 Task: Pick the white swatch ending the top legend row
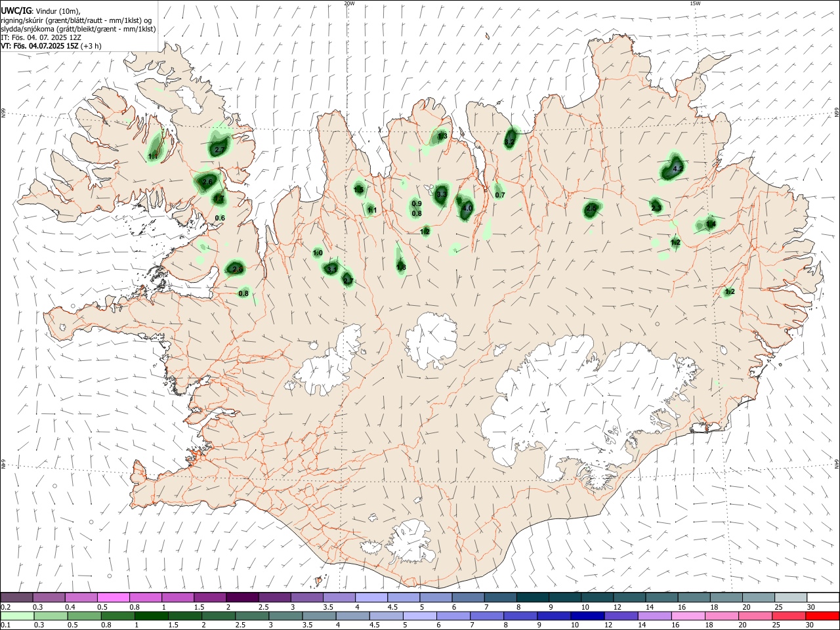click(x=822, y=597)
